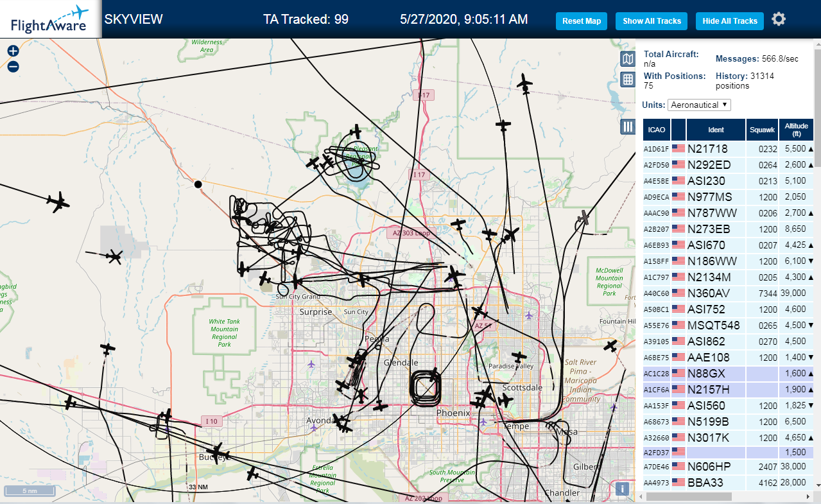Select aircraft MSQT548 in the list
This screenshot has height=504, width=821.
click(x=729, y=326)
